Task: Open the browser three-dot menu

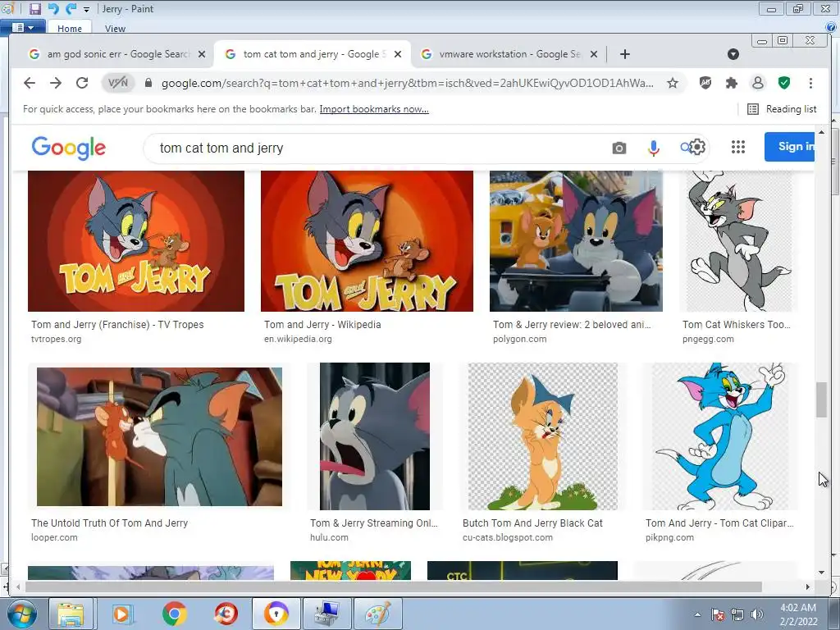Action: [810, 83]
